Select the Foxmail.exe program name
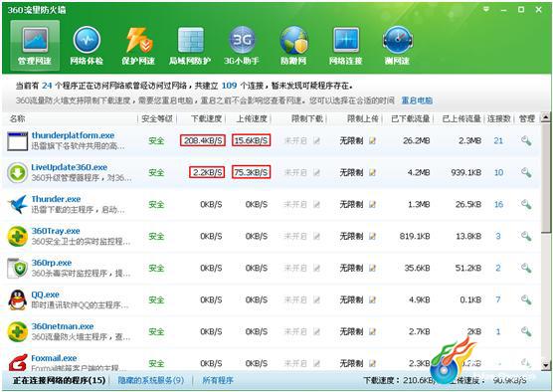The image size is (553, 392). (x=54, y=358)
